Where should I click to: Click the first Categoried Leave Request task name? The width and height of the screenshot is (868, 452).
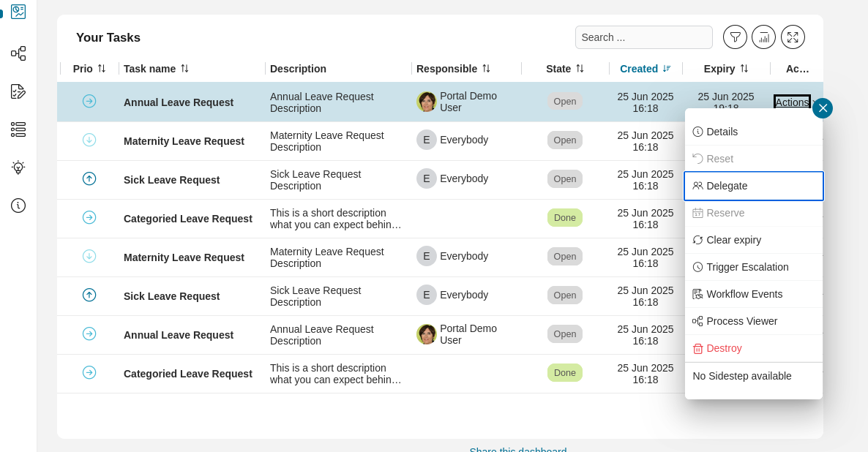coord(187,219)
